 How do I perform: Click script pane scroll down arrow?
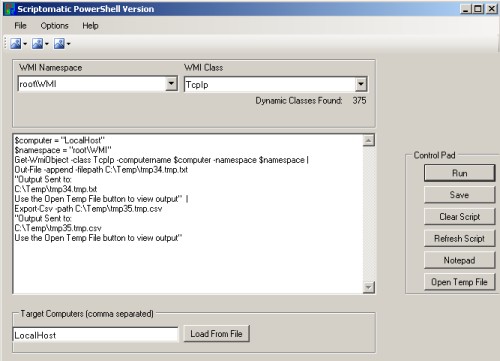click(x=368, y=287)
